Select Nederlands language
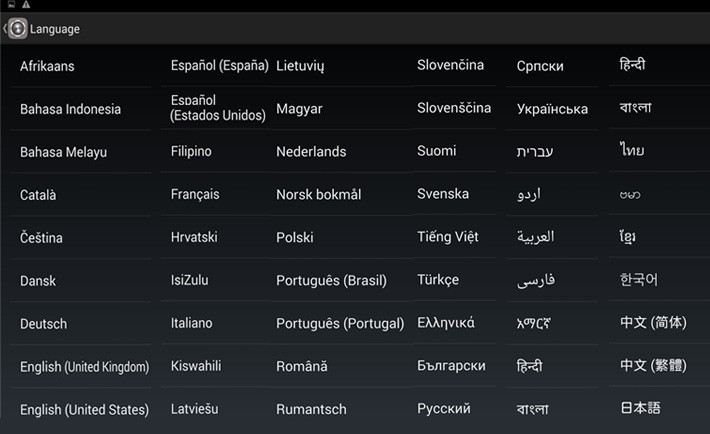Viewport: 710px width, 434px height. pyautogui.click(x=311, y=152)
